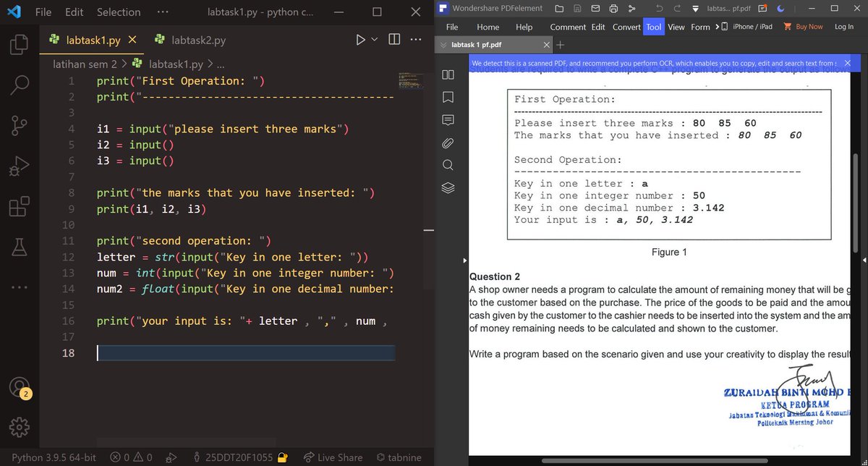Click Buy Now in PDFelement
This screenshot has width=868, height=466.
[804, 27]
